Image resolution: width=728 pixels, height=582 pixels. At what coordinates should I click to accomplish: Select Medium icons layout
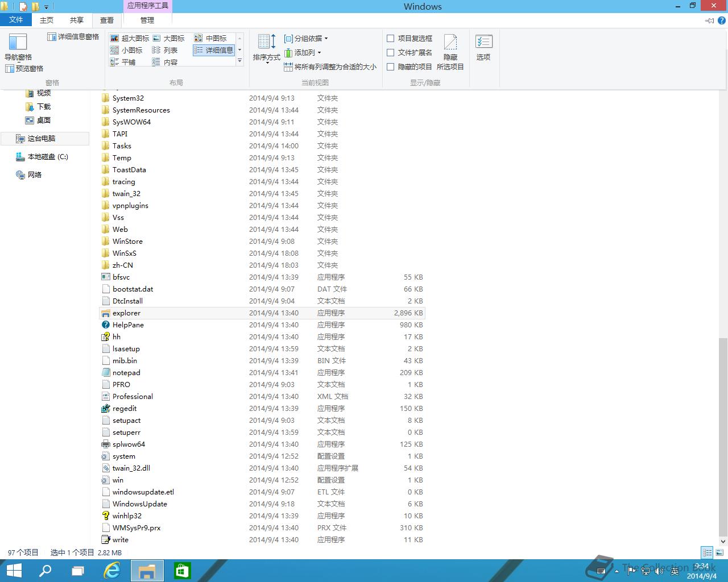coord(210,38)
